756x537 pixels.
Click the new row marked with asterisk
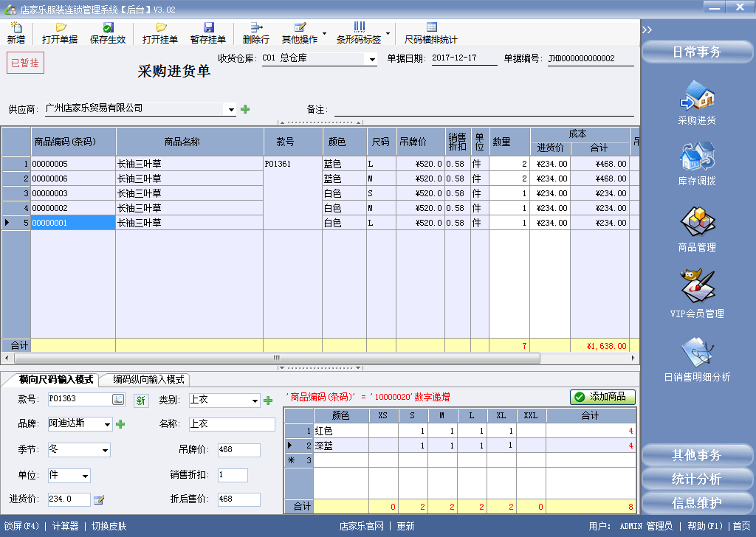(x=461, y=460)
